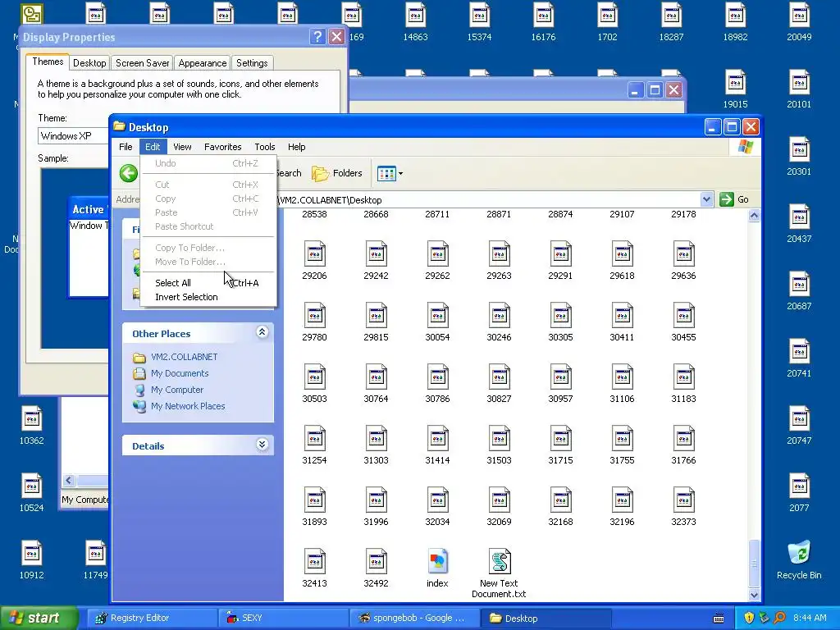Switch to the Appearance tab

[x=203, y=63]
